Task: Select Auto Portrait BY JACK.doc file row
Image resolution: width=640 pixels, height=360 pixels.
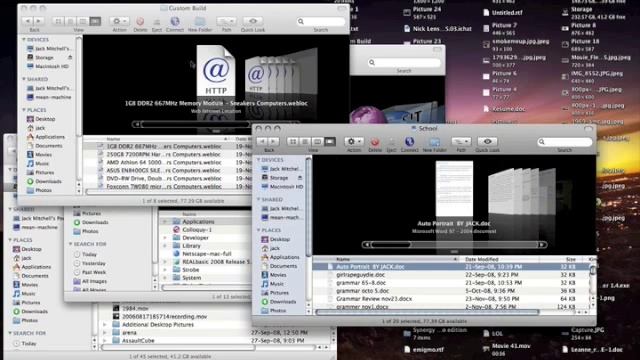Action: tap(452, 267)
